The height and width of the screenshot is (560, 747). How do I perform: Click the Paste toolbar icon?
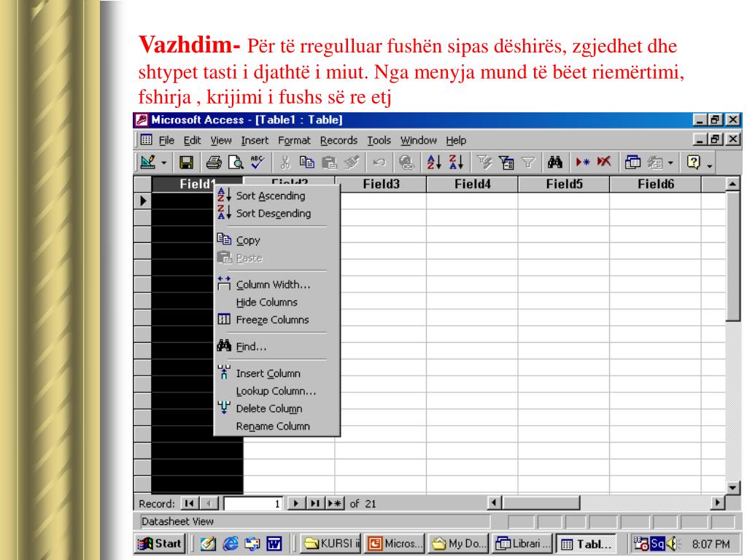[x=329, y=163]
